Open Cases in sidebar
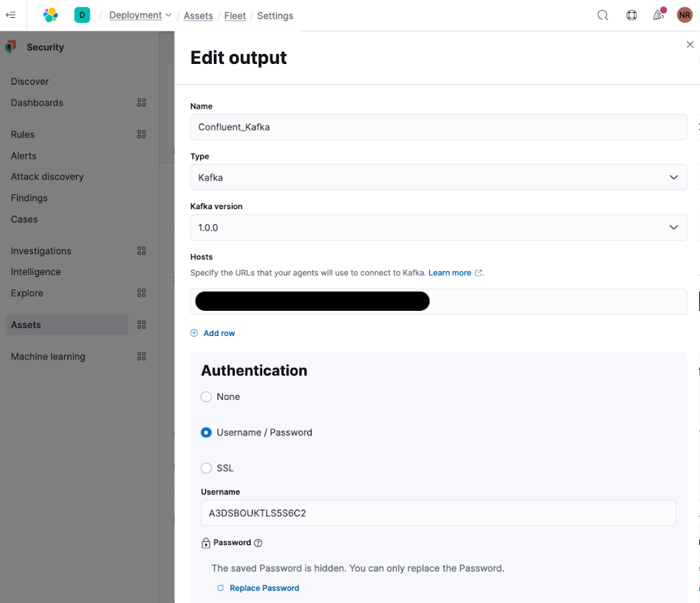Image resolution: width=700 pixels, height=603 pixels. click(x=24, y=219)
